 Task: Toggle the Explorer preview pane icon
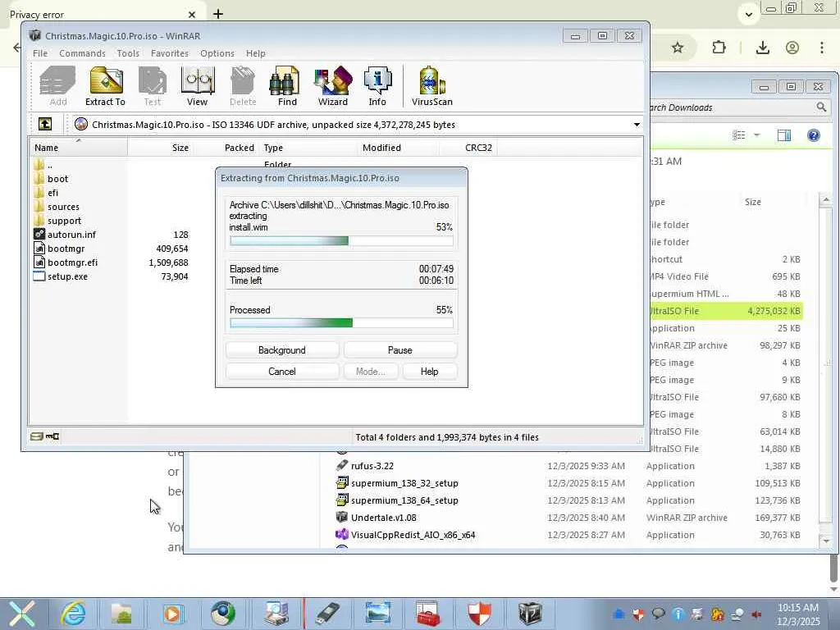click(x=783, y=135)
